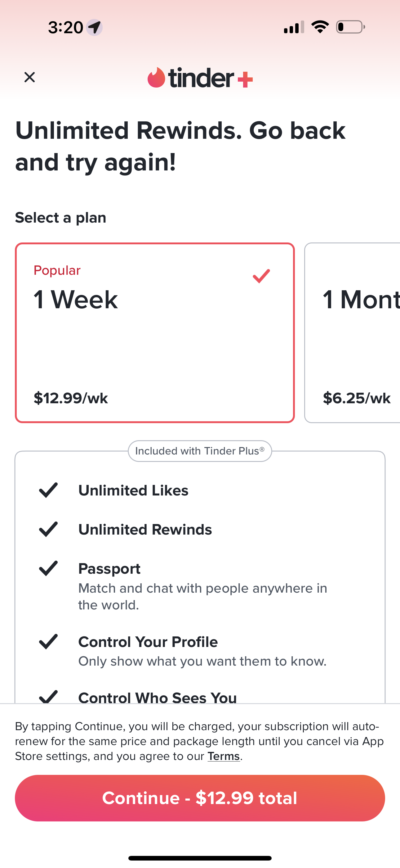Tap the battery indicator icon
Image resolution: width=400 pixels, height=868 pixels.
pos(350,27)
